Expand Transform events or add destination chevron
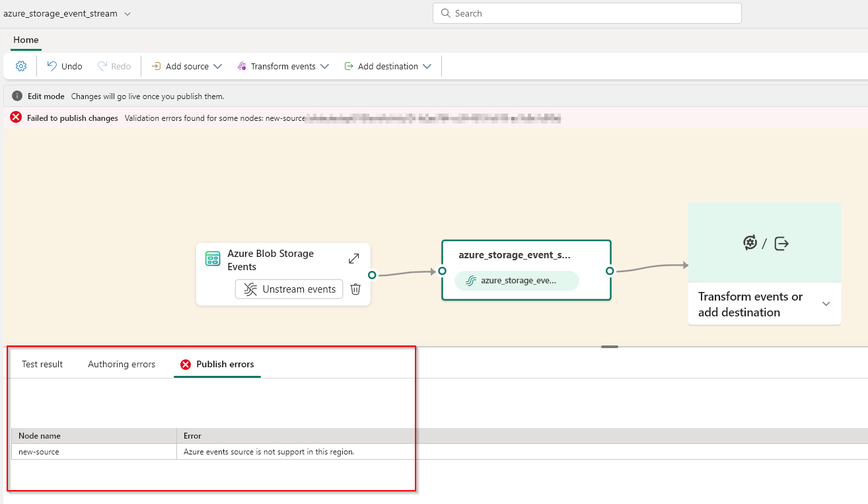868x504 pixels. click(x=826, y=304)
